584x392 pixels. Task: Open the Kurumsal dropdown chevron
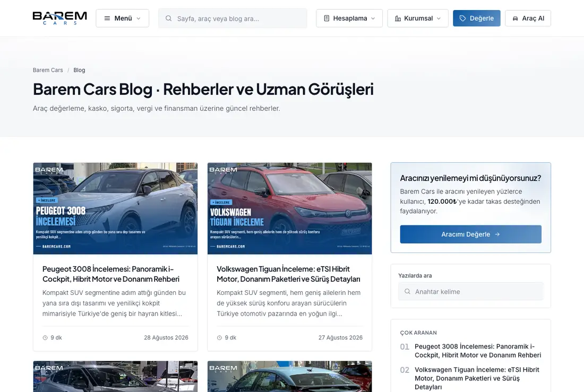pyautogui.click(x=439, y=18)
